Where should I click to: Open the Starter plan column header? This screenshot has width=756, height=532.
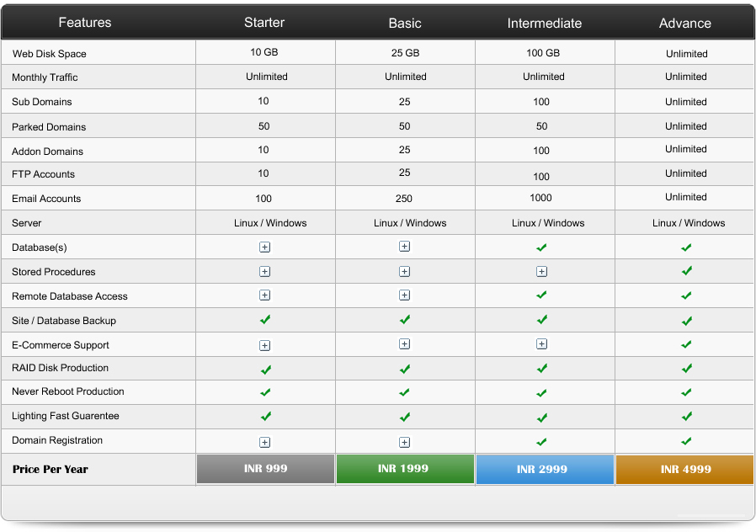click(264, 23)
